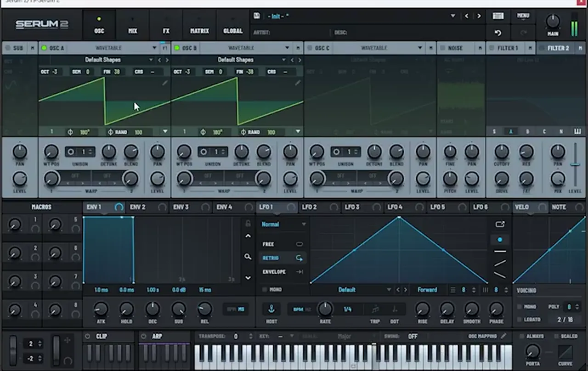588x371 pixels.
Task: Click the keyboard tracking icon in Filter 1
Action: [x=577, y=132]
